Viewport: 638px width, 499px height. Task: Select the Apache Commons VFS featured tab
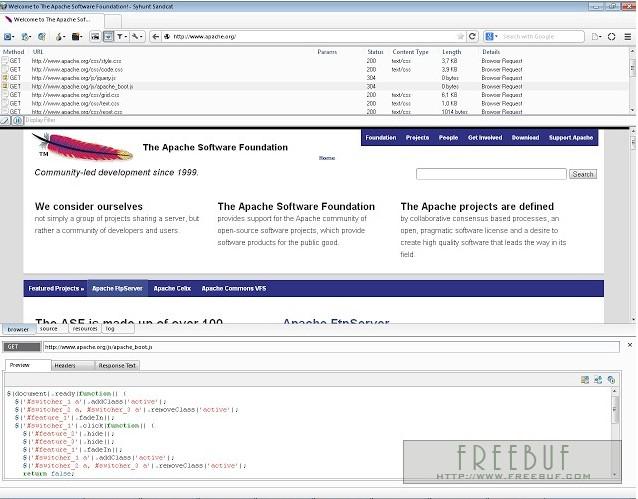(x=234, y=289)
